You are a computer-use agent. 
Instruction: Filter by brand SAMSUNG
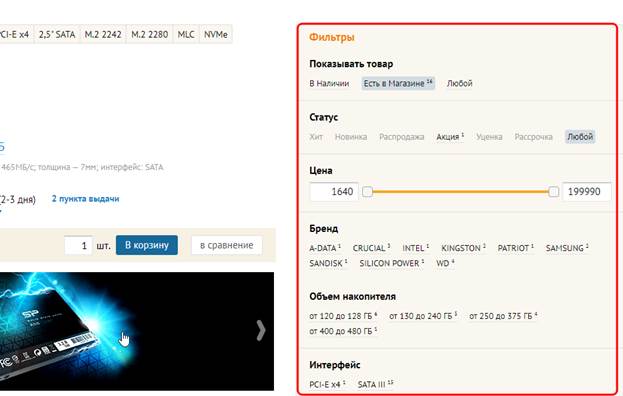pos(567,248)
